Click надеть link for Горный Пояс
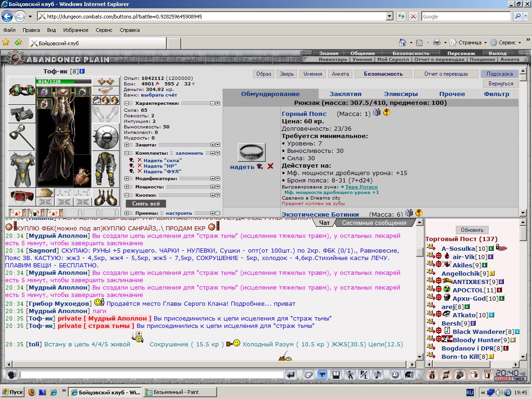Image resolution: width=532 pixels, height=399 pixels. coord(242,167)
